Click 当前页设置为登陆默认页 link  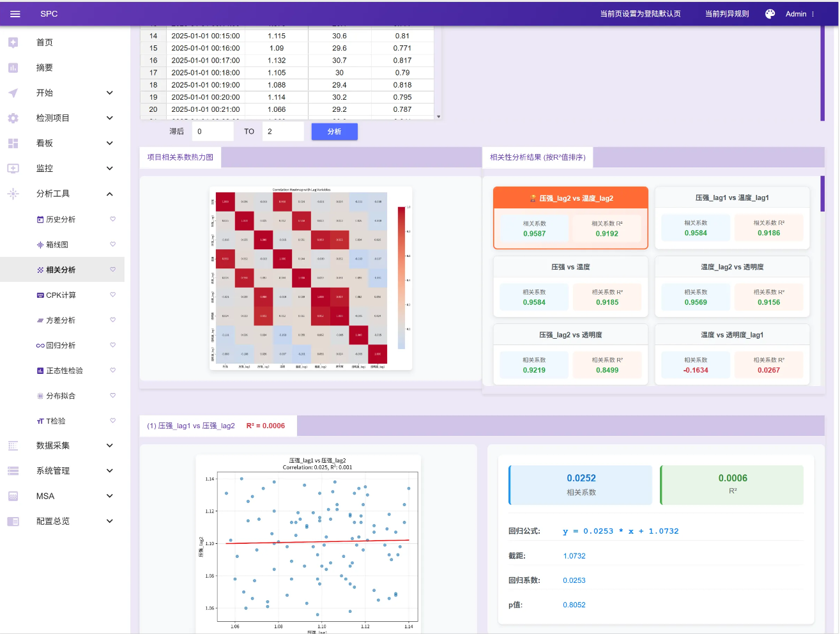tap(640, 13)
